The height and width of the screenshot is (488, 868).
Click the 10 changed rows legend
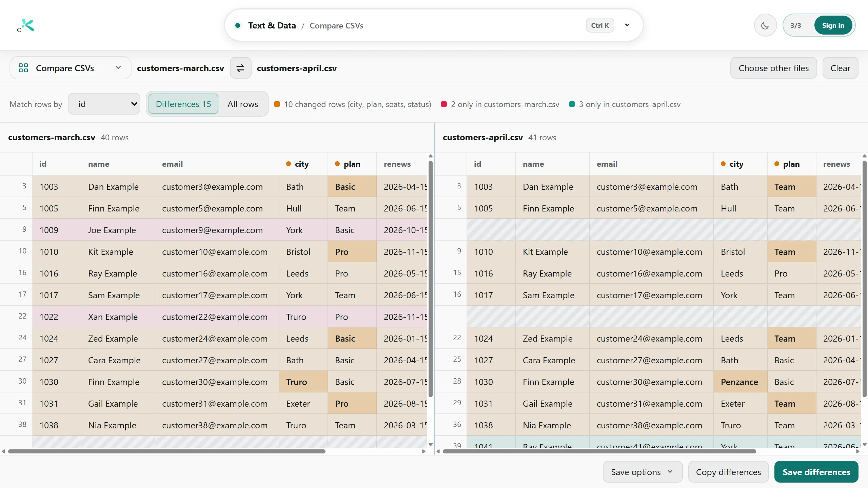click(x=353, y=104)
